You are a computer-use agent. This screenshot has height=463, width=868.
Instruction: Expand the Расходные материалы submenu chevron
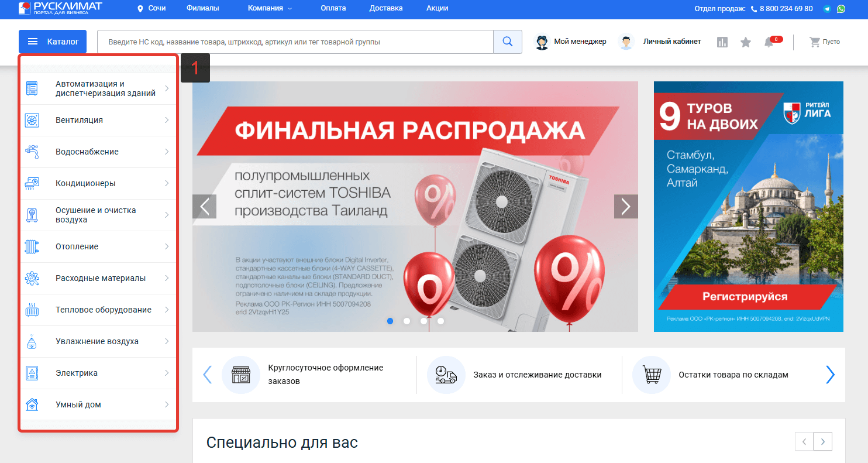pyautogui.click(x=167, y=278)
